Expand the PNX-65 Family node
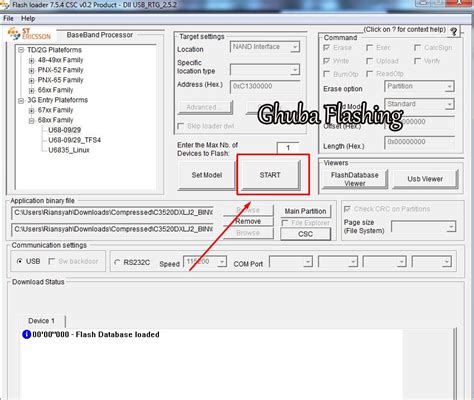Viewport: 474px width, 400px height. tap(31, 81)
